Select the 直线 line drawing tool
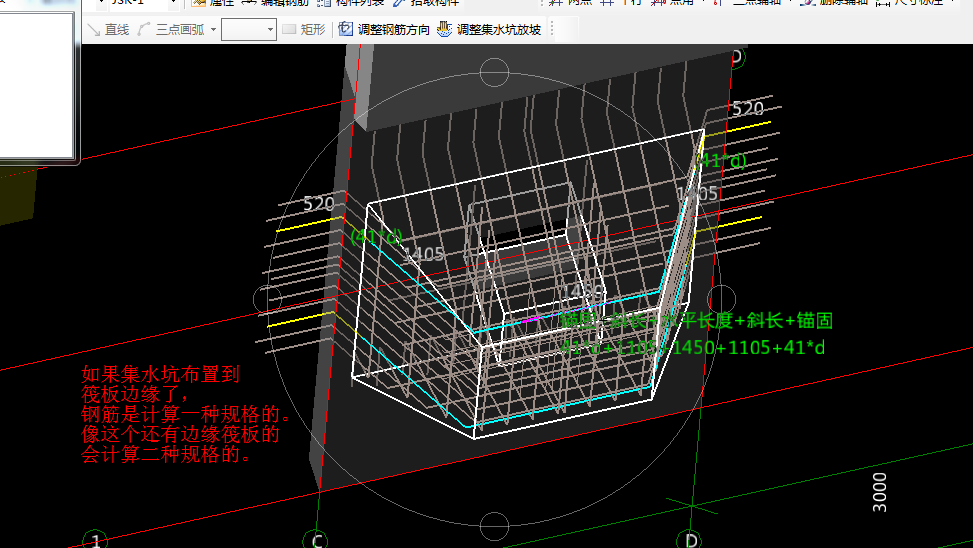 (108, 29)
